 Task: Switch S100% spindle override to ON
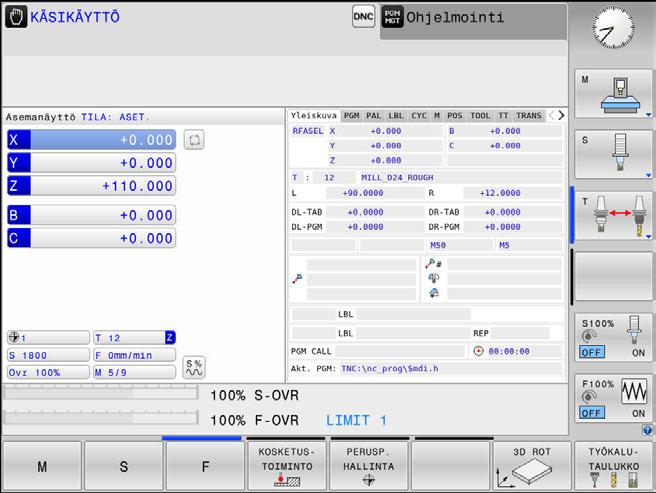[x=638, y=353]
